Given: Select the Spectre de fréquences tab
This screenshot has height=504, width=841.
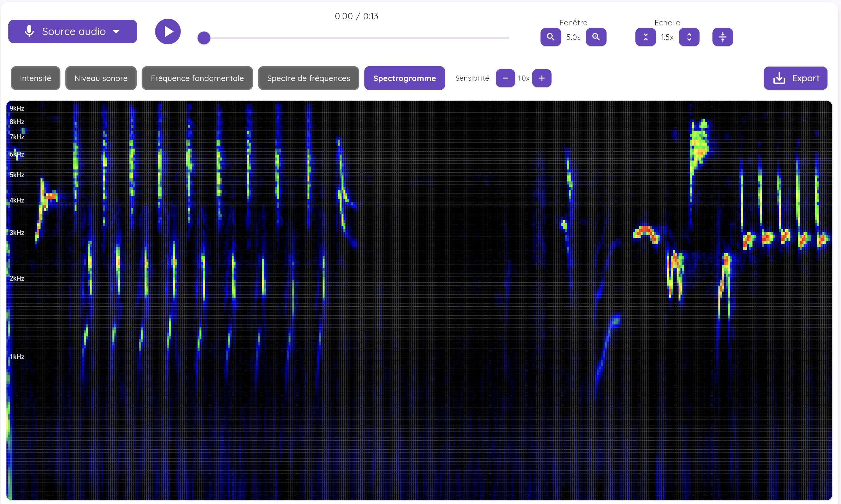Looking at the screenshot, I should (308, 78).
